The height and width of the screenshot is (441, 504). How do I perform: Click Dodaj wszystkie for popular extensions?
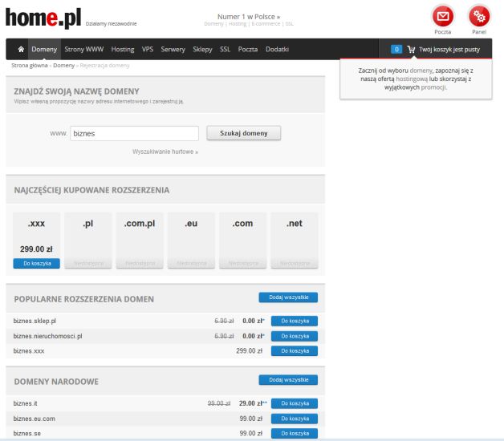[x=288, y=297]
